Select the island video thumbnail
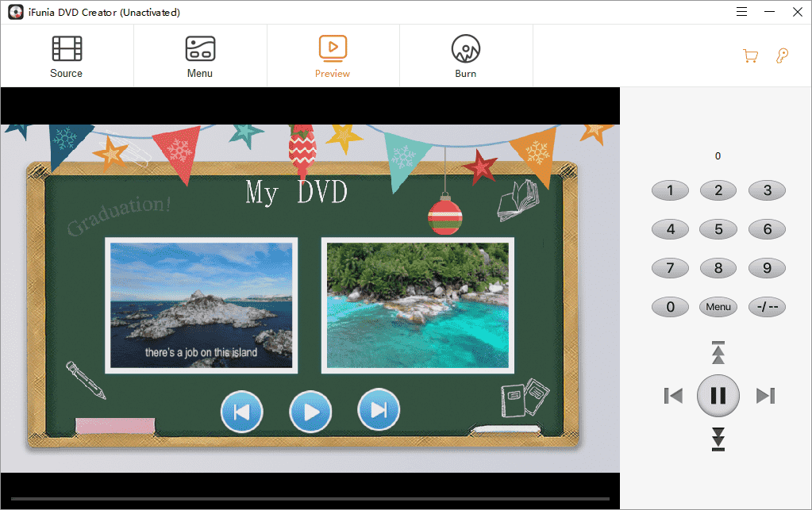The width and height of the screenshot is (812, 510). 202,305
